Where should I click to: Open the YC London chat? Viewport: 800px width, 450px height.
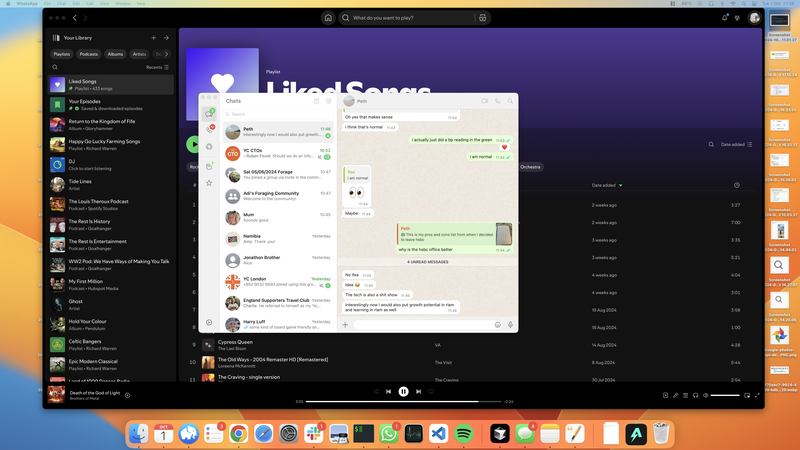tap(279, 282)
